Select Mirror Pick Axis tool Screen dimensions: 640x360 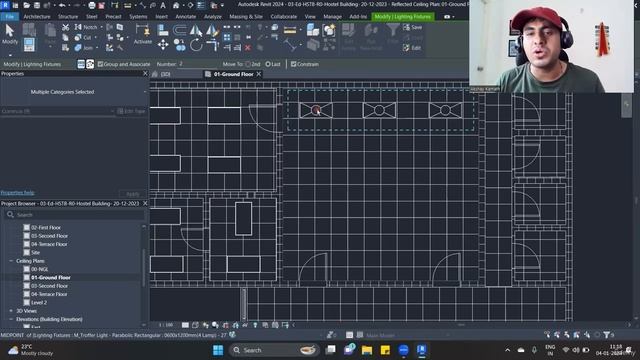coord(196,29)
